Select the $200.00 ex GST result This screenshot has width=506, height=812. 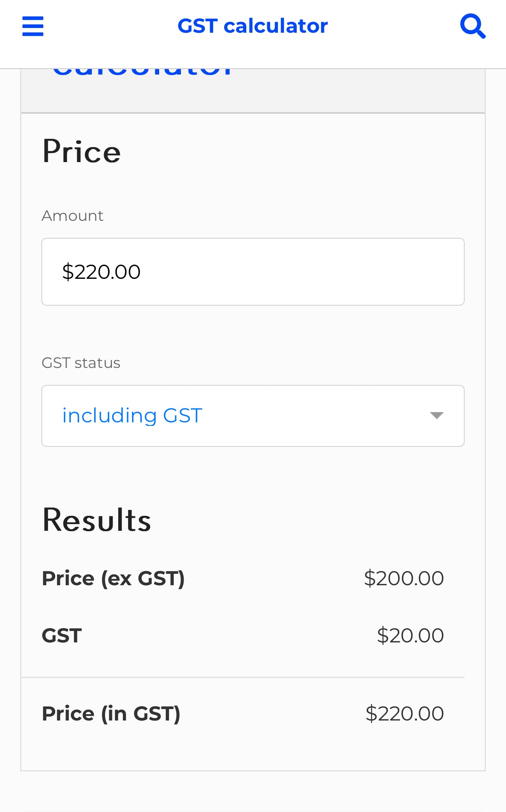pyautogui.click(x=404, y=579)
